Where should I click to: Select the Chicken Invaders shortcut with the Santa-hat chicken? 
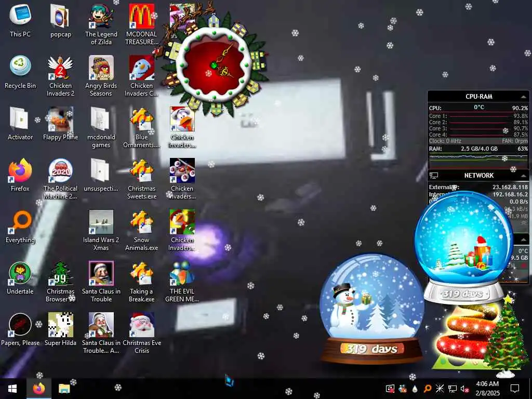pos(182,127)
